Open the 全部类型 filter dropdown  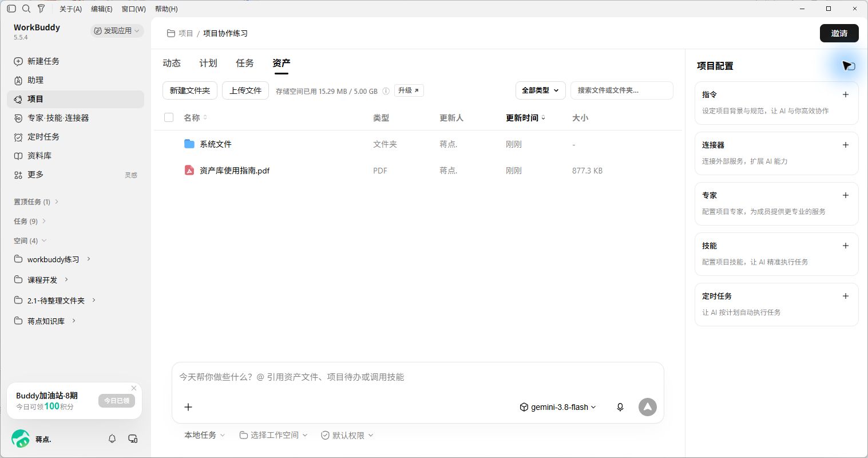click(541, 90)
